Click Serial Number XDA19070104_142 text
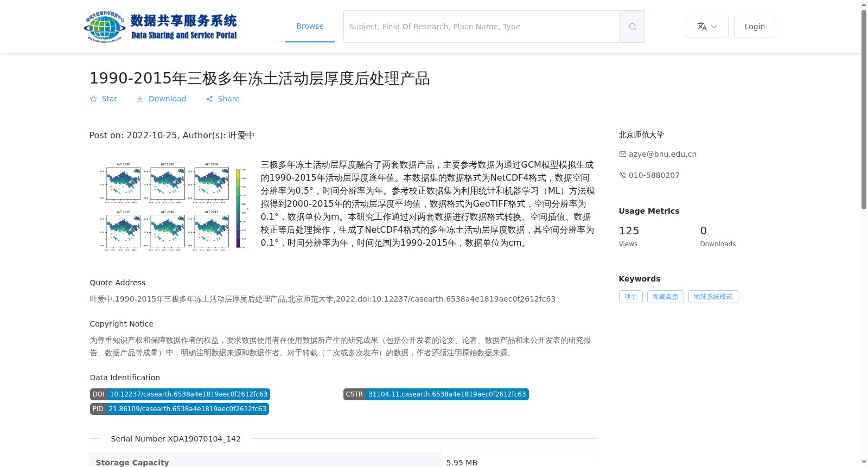This screenshot has height=467, width=868. coord(176,439)
